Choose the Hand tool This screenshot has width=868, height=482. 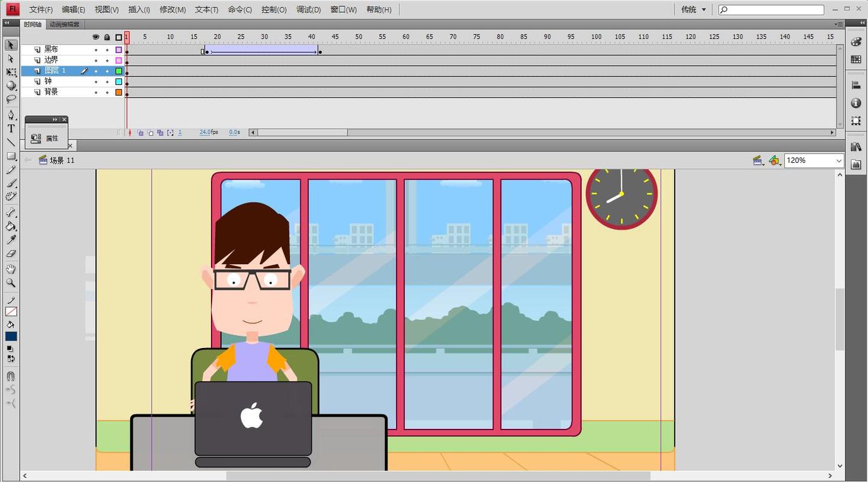tap(11, 269)
